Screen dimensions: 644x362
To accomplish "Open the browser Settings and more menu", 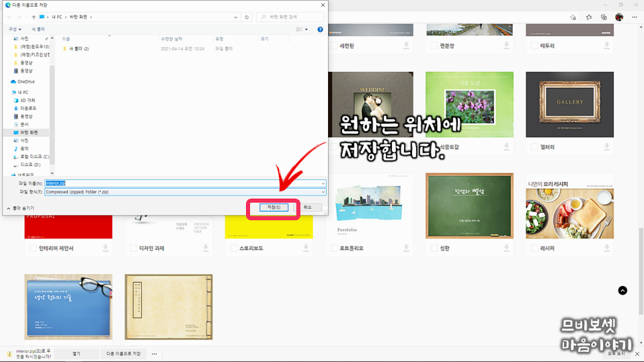I will pyautogui.click(x=635, y=17).
